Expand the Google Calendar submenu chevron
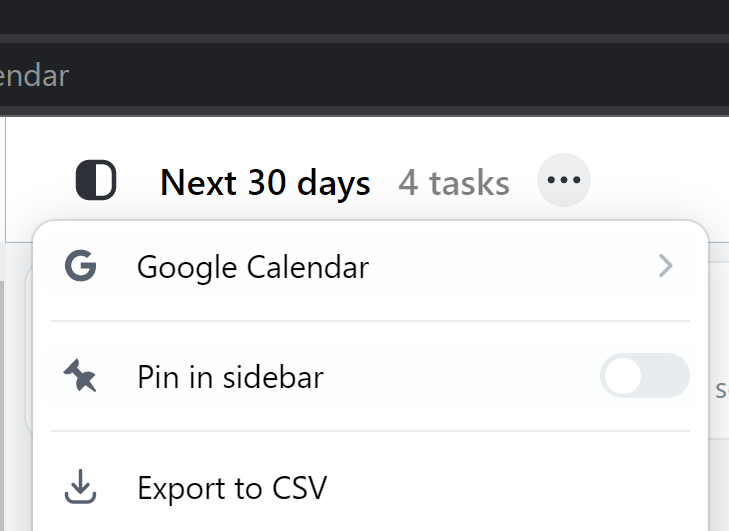This screenshot has height=531, width=729. pos(666,266)
